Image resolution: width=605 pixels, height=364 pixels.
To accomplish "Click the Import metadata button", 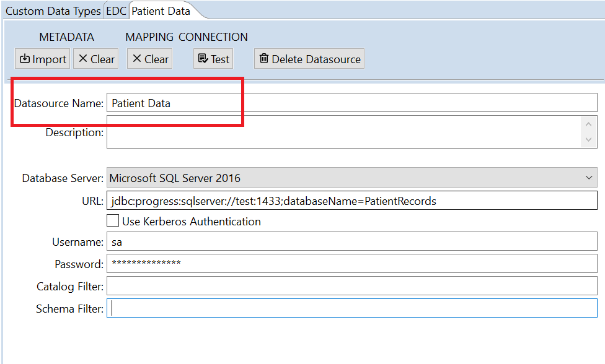I will pos(42,59).
